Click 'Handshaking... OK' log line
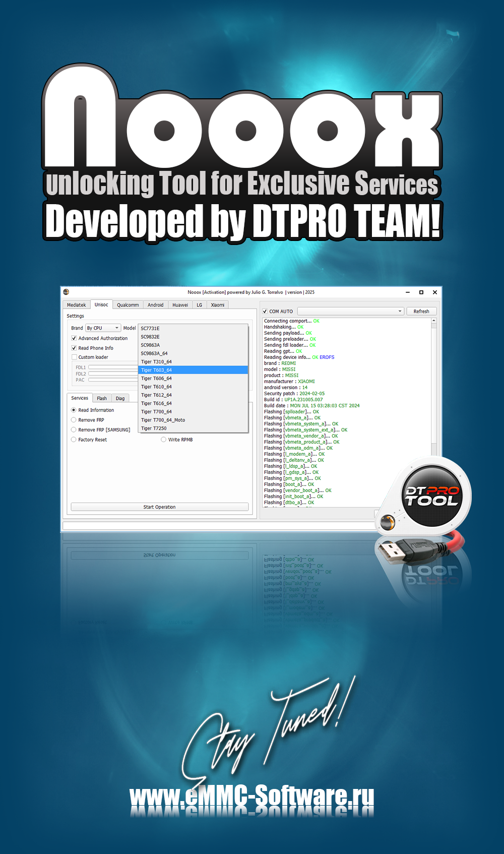The width and height of the screenshot is (504, 854). pos(284,327)
